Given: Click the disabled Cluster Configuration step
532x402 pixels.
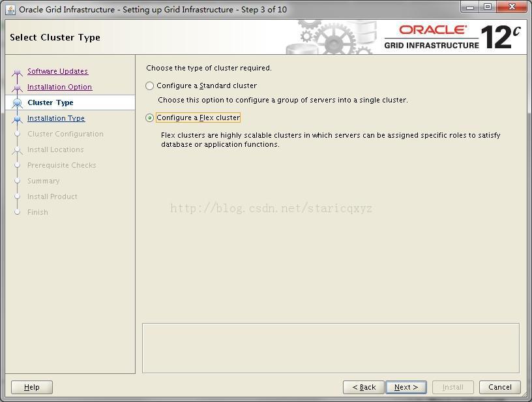Looking at the screenshot, I should (x=65, y=134).
